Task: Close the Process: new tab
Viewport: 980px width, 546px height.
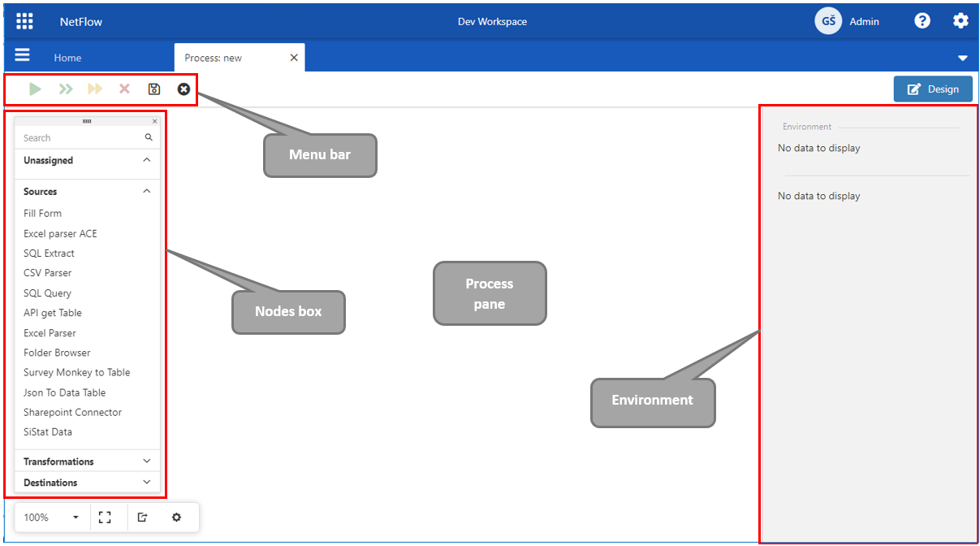Action: [x=294, y=58]
